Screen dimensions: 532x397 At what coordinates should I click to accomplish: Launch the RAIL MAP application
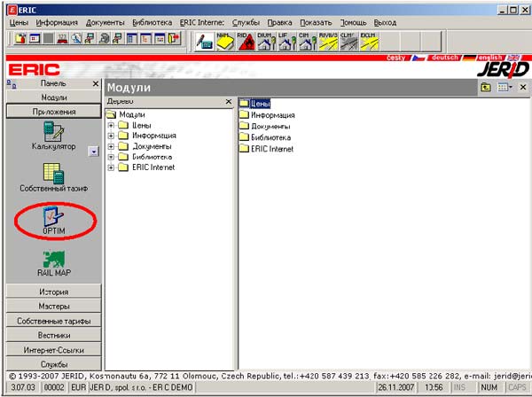tap(54, 263)
